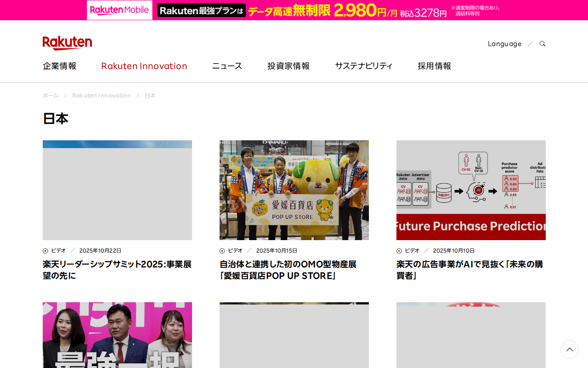Image resolution: width=588 pixels, height=368 pixels.
Task: Click the 日本 page heading
Action: coord(56,118)
